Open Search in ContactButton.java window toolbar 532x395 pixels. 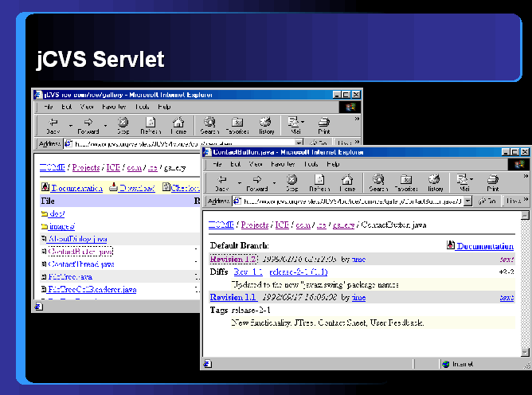pos(378,183)
